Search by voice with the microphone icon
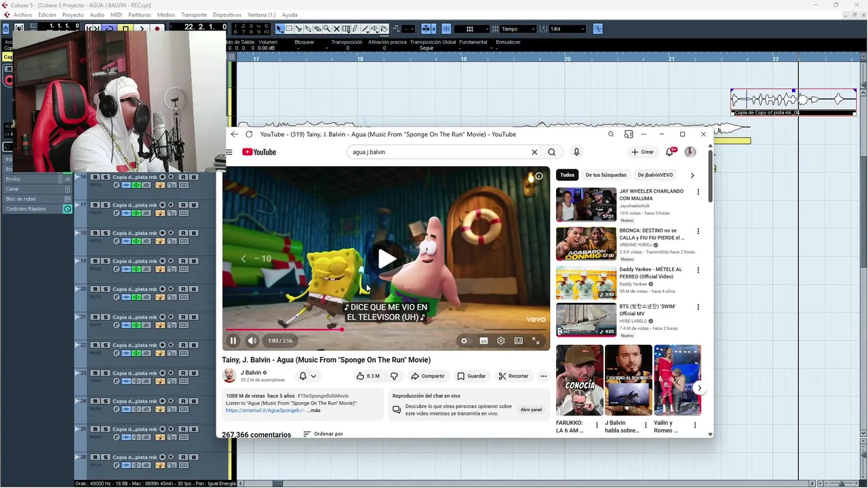Screen dimensions: 868x488 [576, 152]
